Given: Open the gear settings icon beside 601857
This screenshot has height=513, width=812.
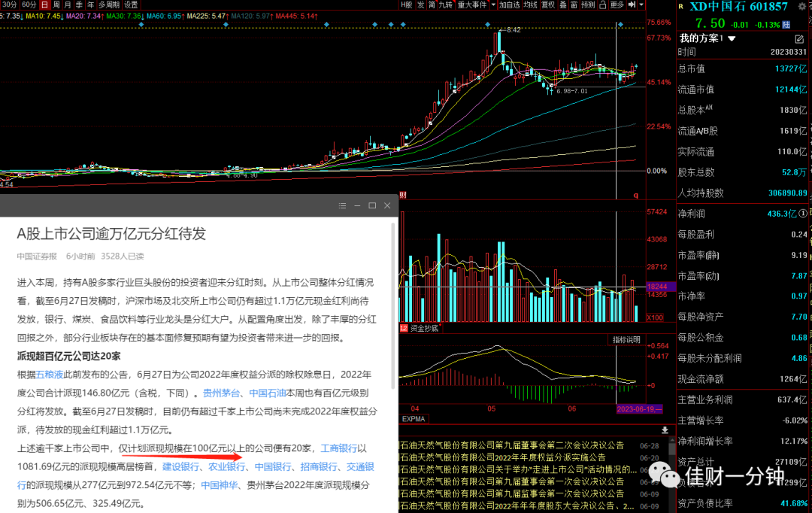Looking at the screenshot, I should click(802, 7).
